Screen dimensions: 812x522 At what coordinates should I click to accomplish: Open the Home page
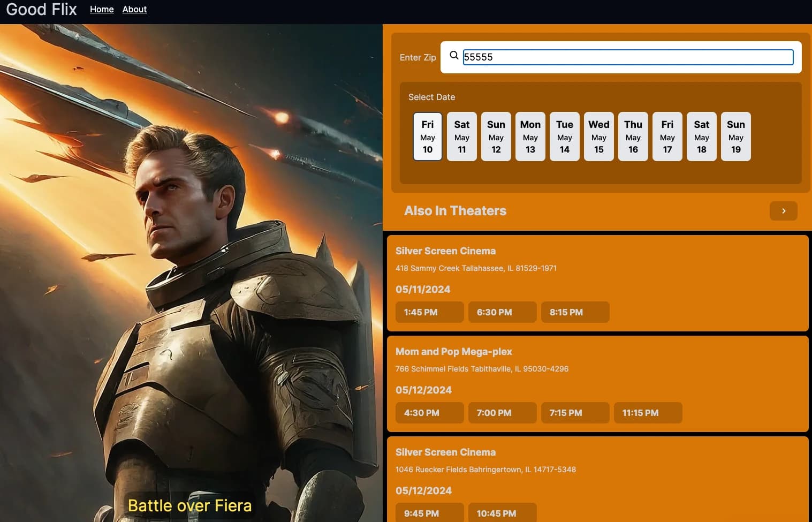point(101,9)
